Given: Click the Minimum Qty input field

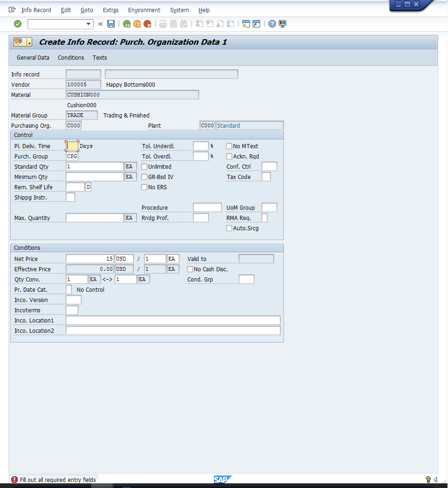Looking at the screenshot, I should click(x=95, y=177).
